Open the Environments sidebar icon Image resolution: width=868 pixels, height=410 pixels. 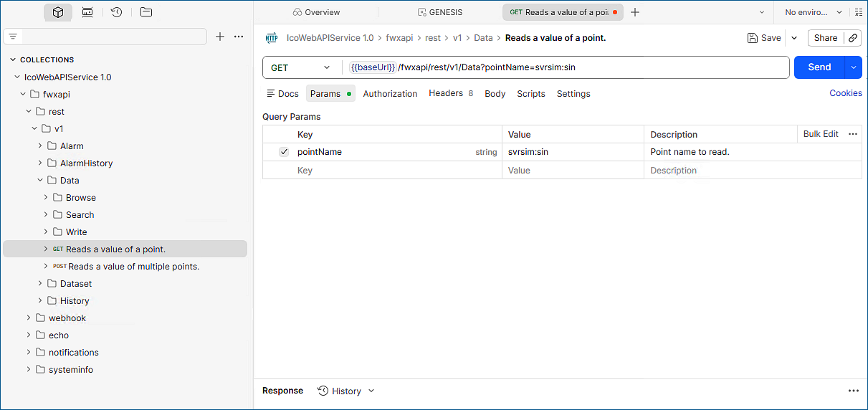coord(87,12)
